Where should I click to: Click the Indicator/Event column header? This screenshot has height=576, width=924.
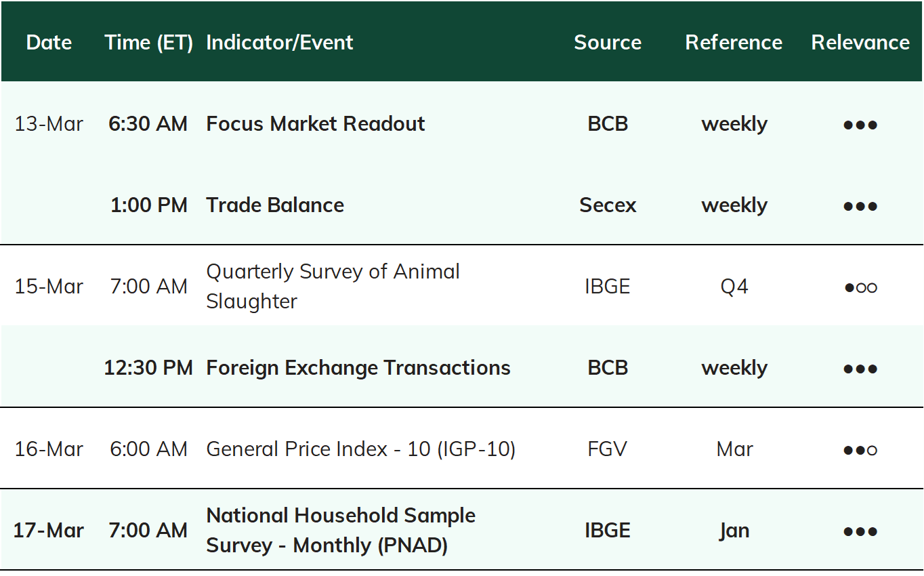point(280,42)
